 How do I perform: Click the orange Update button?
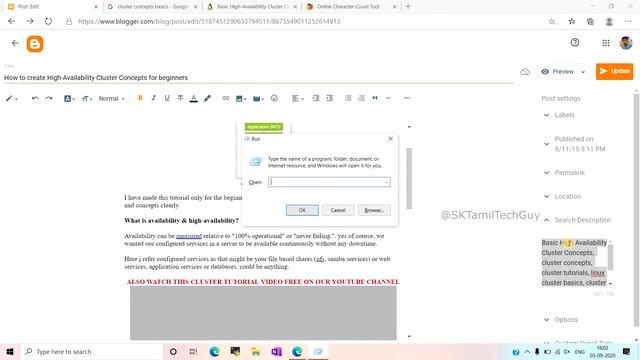614,71
